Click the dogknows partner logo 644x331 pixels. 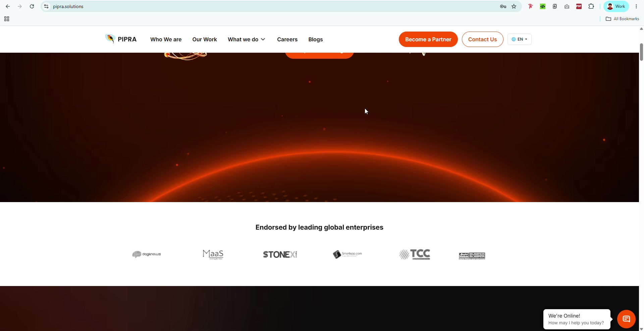(147, 254)
